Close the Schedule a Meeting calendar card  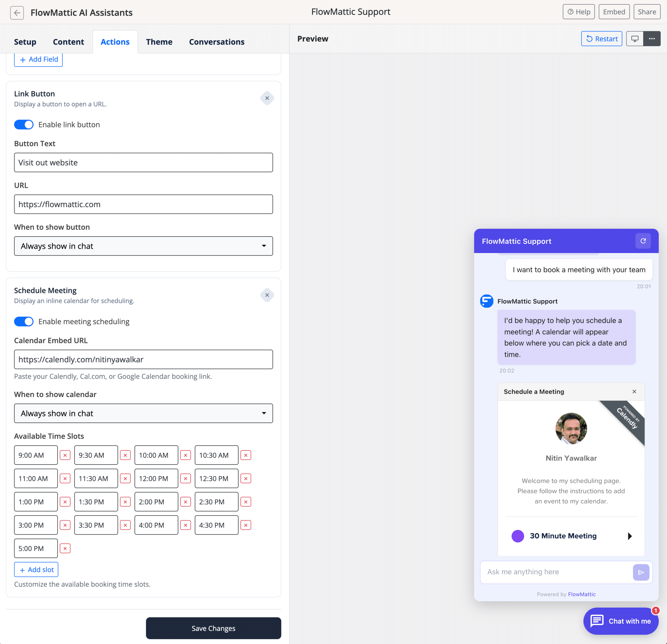(x=634, y=391)
